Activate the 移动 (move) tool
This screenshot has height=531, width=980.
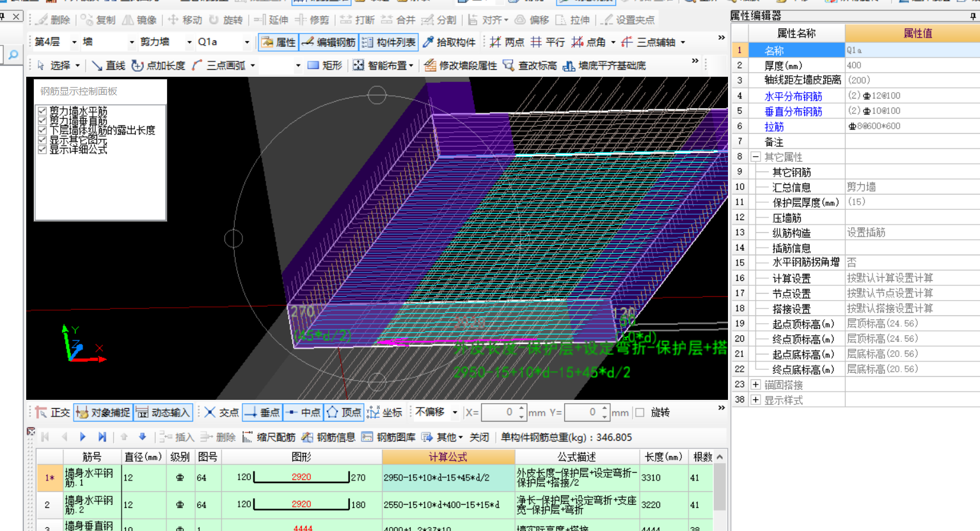(x=185, y=20)
